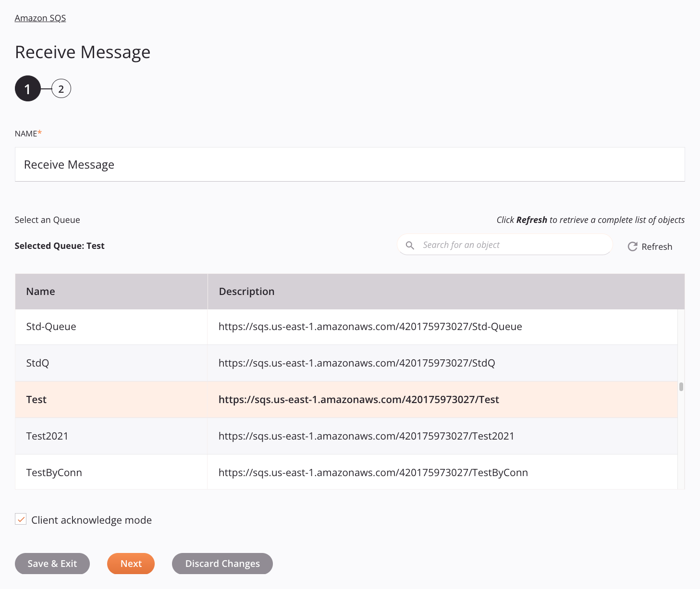The height and width of the screenshot is (589, 700).
Task: Click the Selected Queue: Test label
Action: pyautogui.click(x=60, y=246)
